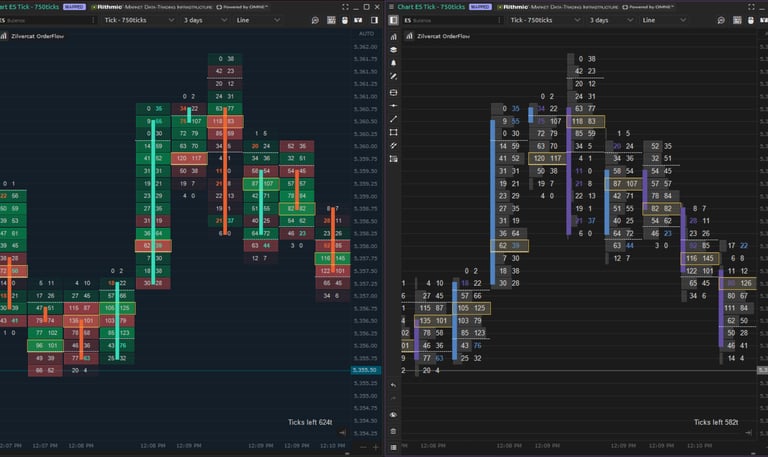Open Tick - 750ticks dropdown in left chart
Viewport: 768px width, 457px height.
tap(139, 20)
